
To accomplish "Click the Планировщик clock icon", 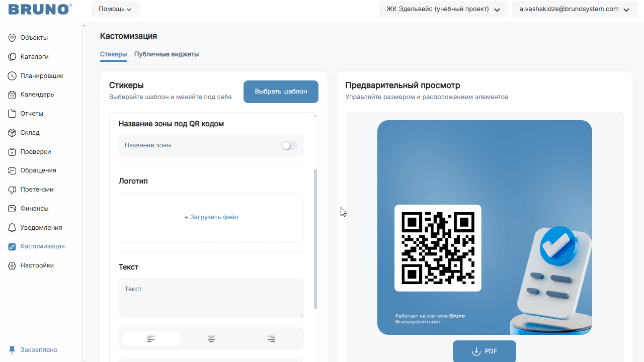I will pos(13,76).
